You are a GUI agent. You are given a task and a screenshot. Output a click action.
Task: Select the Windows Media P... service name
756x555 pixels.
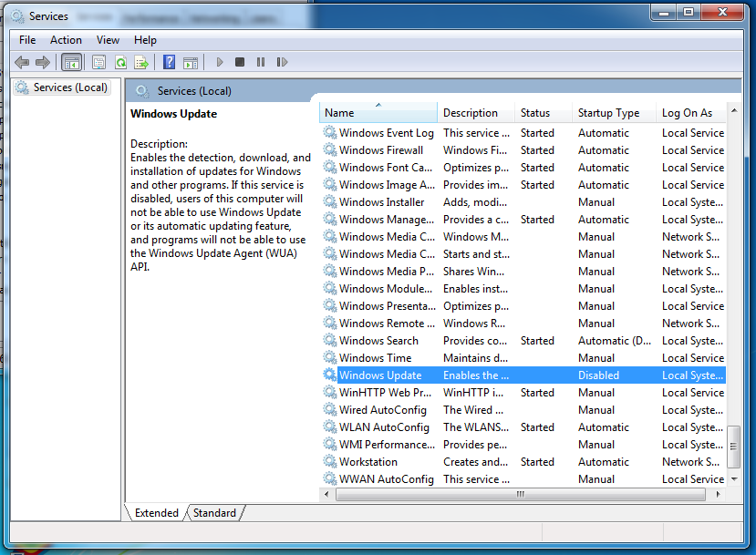point(387,272)
